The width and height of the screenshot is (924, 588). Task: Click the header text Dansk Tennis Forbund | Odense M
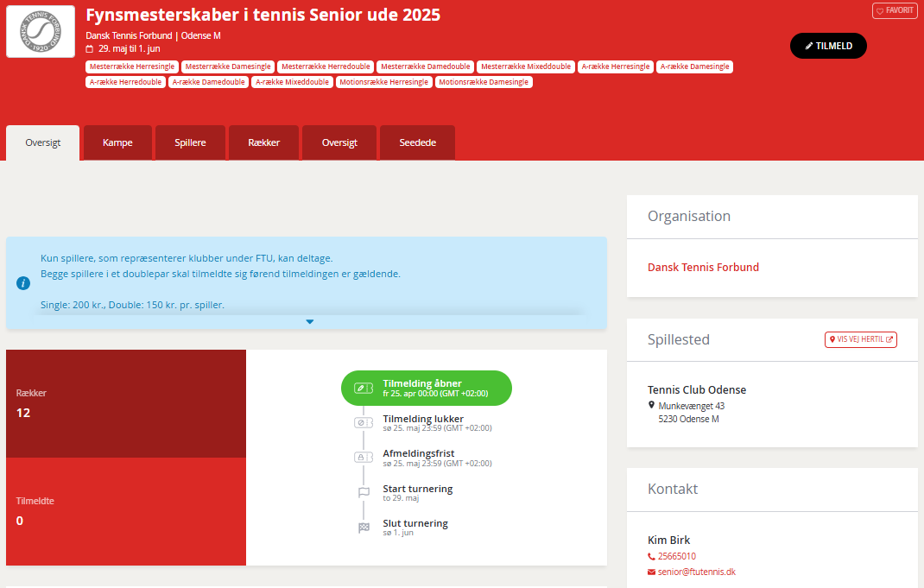pos(153,36)
